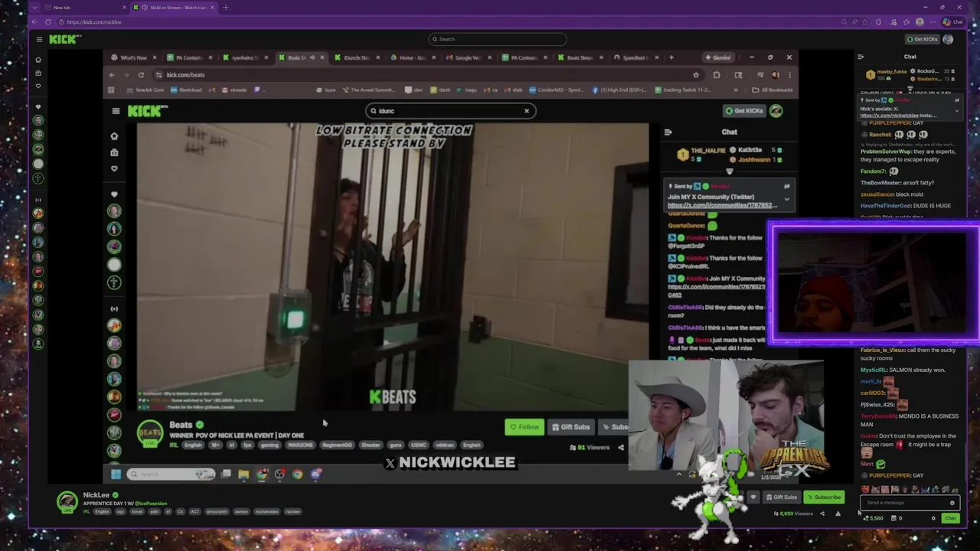The image size is (980, 551).
Task: Click share icon beside 91 Viewers
Action: tap(621, 448)
